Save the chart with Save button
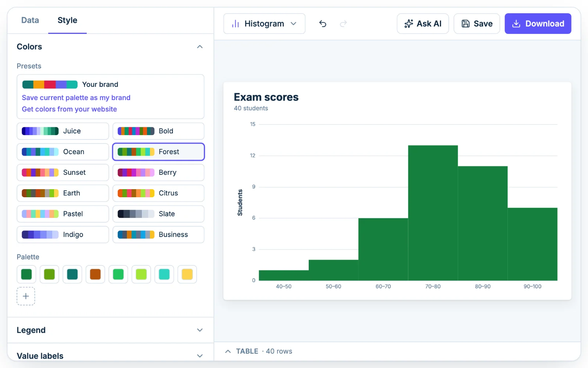This screenshot has width=588, height=368. [x=477, y=24]
